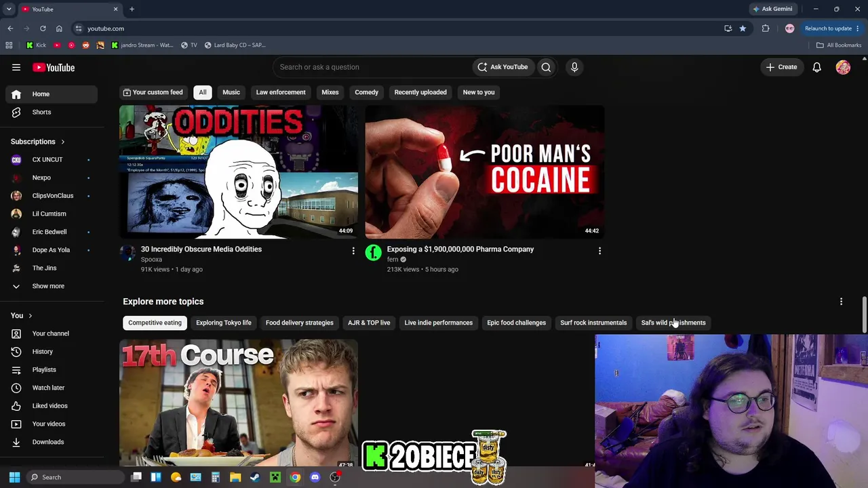Viewport: 868px width, 488px height.
Task: Open the Spooxa channel avatar
Action: (x=127, y=253)
